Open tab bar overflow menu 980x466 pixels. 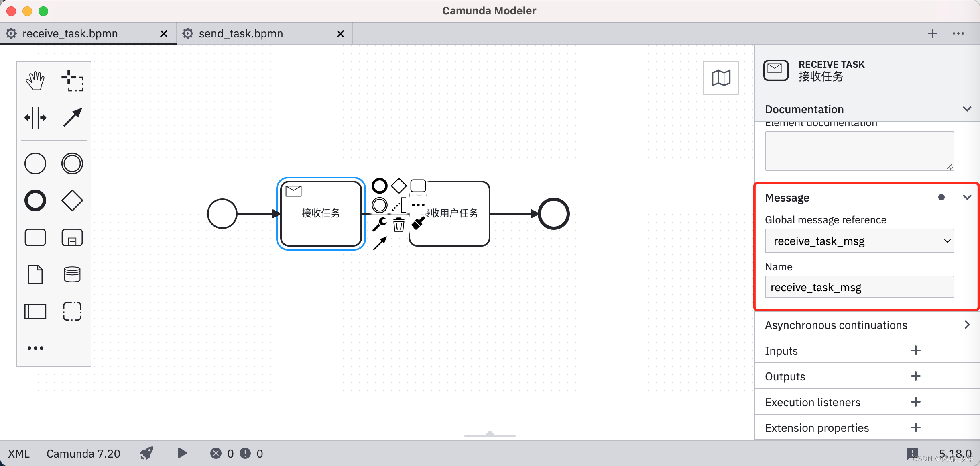pyautogui.click(x=958, y=33)
